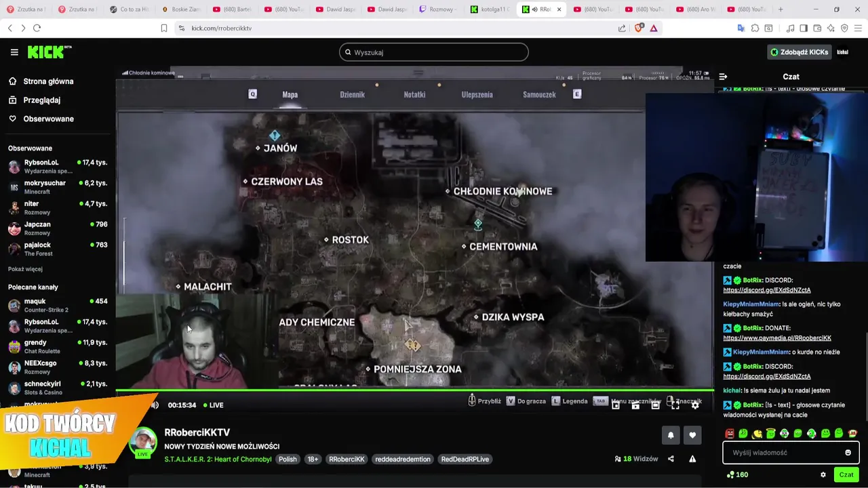This screenshot has height=488, width=868.
Task: Bookmark this page icon
Action: point(163,28)
